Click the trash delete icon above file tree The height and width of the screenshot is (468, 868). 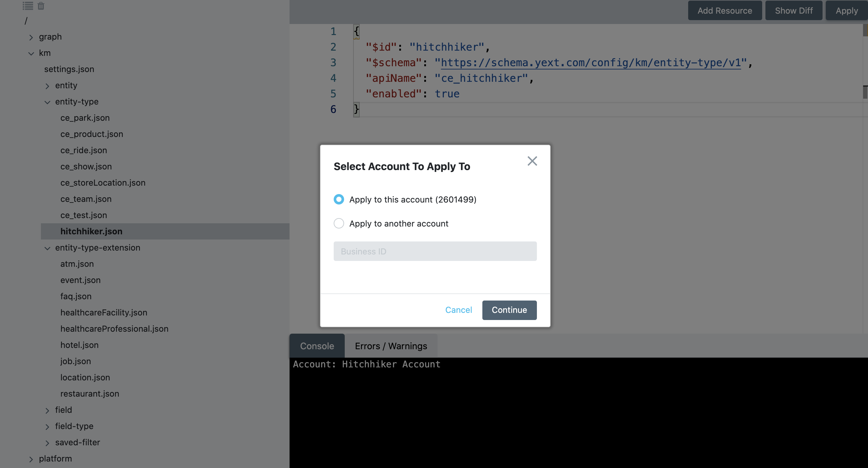coord(41,6)
